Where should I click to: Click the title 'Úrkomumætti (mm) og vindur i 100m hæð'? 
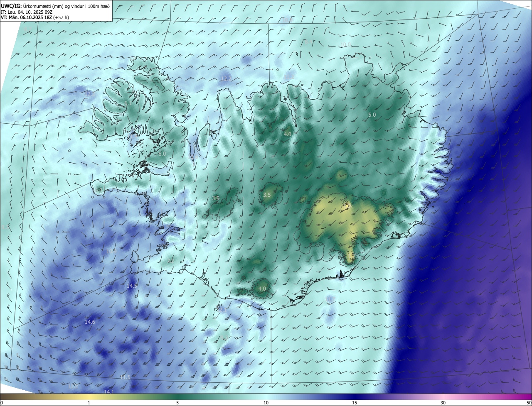[x=66, y=6]
